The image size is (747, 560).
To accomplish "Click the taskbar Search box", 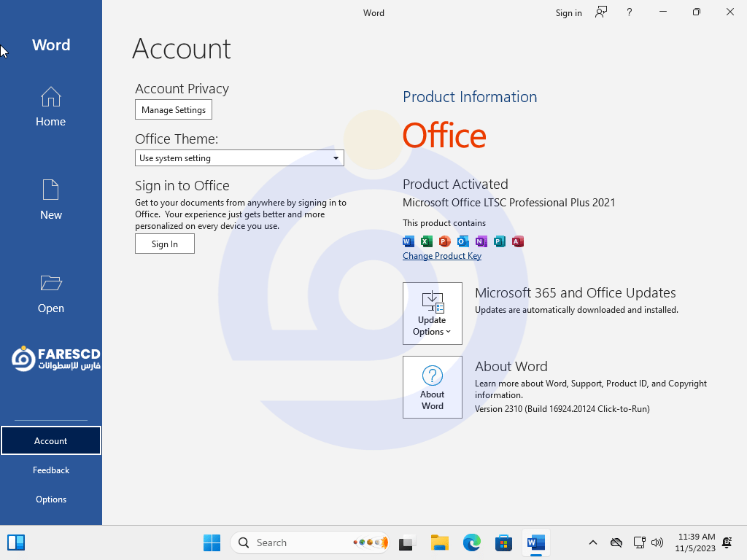I will [x=309, y=542].
